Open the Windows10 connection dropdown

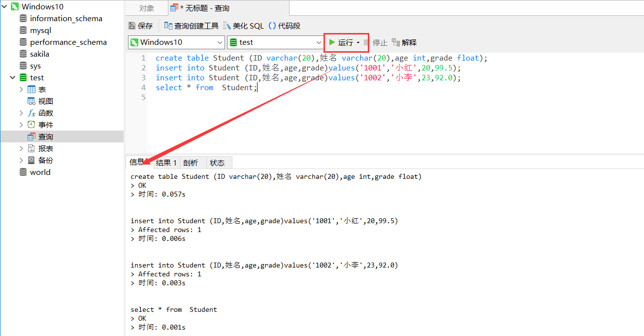[219, 43]
